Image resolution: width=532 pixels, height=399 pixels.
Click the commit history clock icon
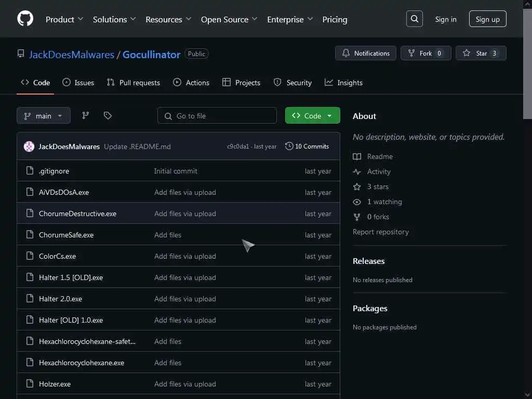point(289,147)
